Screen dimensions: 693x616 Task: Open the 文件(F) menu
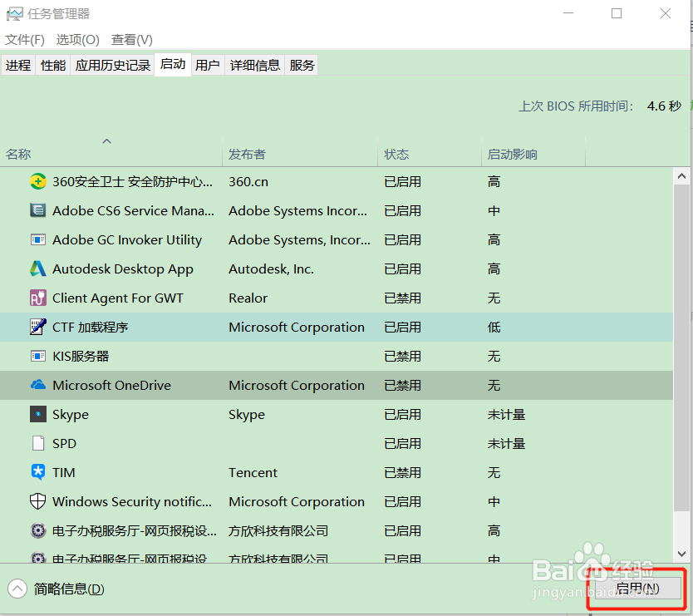pyautogui.click(x=25, y=40)
